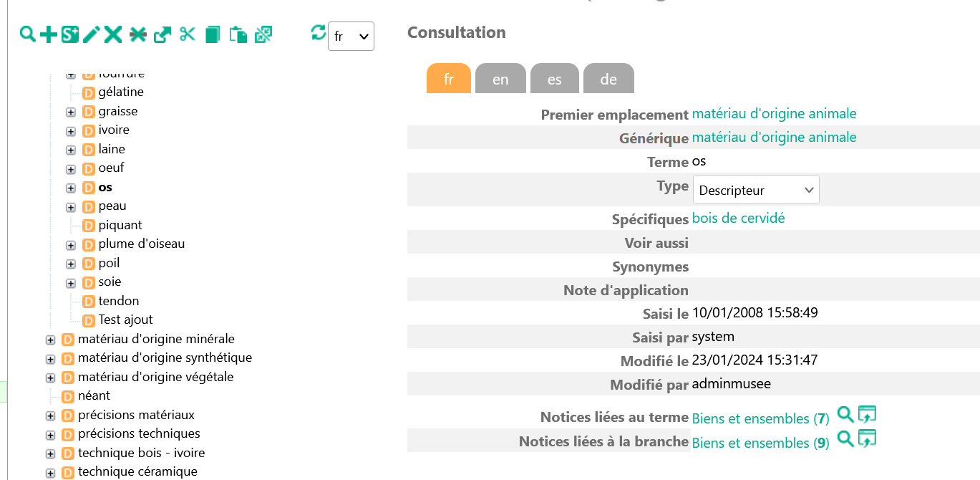Screen dimensions: 980x480
Task: Click the D icon next to piquant
Action: point(89,226)
